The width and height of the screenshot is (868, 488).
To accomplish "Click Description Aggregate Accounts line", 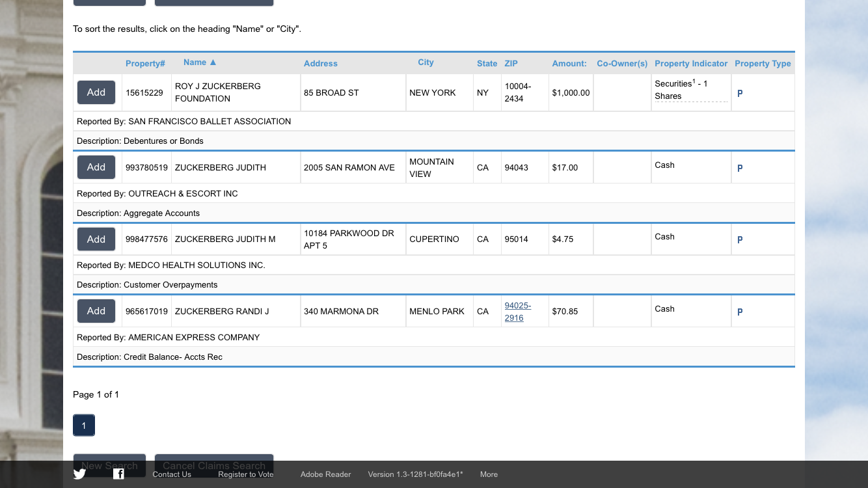I will click(434, 213).
